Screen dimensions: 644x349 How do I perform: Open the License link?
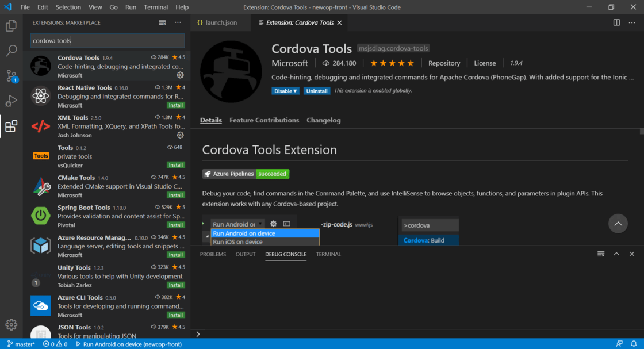pos(485,63)
